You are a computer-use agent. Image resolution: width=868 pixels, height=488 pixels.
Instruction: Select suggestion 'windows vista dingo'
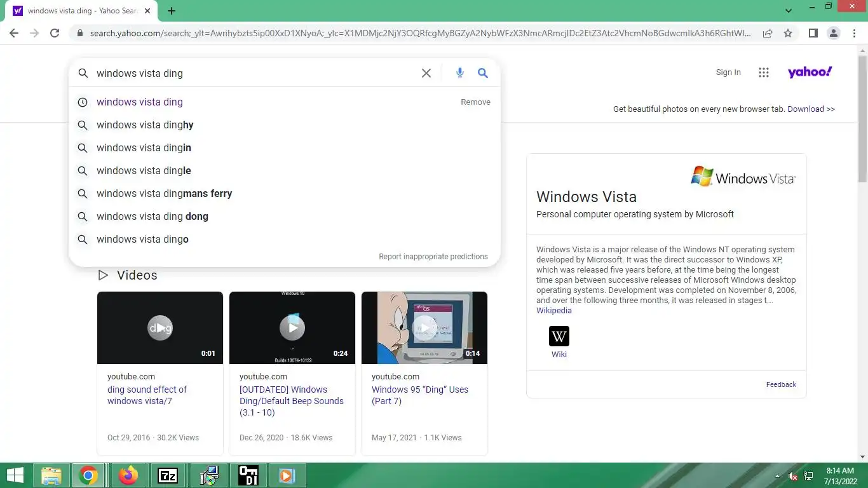[x=285, y=239]
